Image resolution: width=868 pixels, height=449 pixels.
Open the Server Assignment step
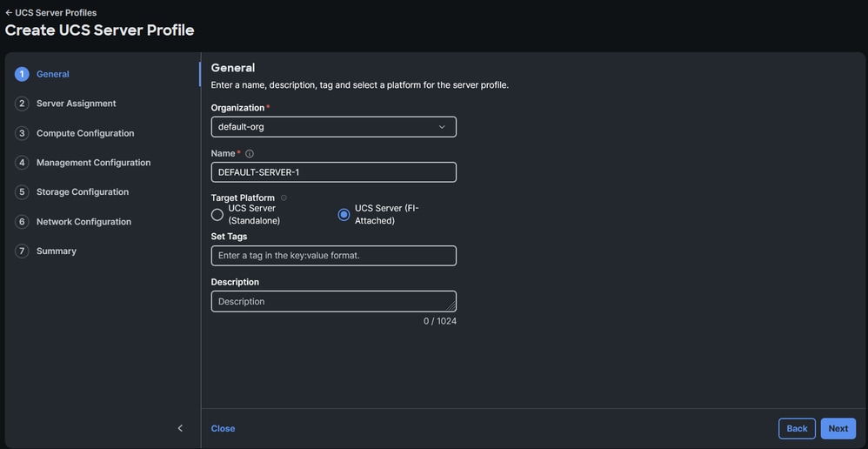[x=77, y=104]
